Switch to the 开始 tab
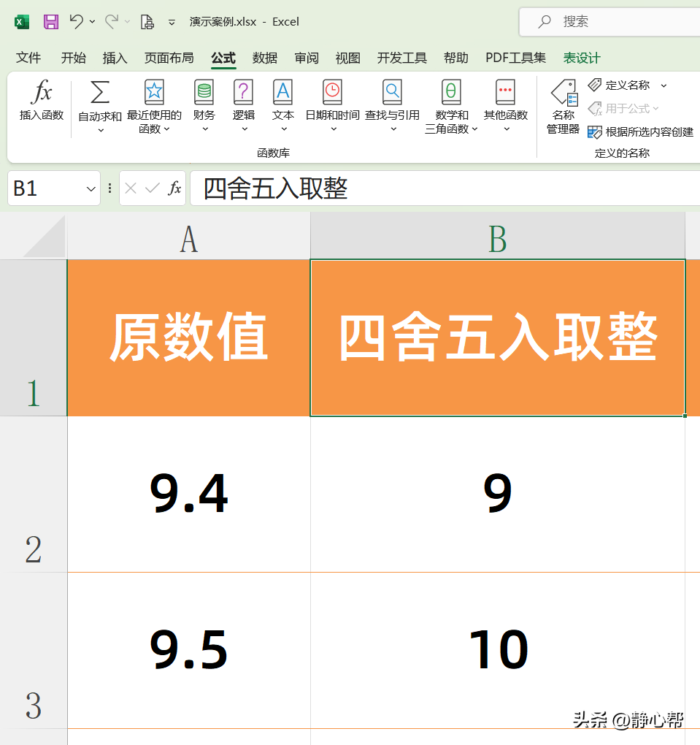700x745 pixels. click(x=74, y=58)
